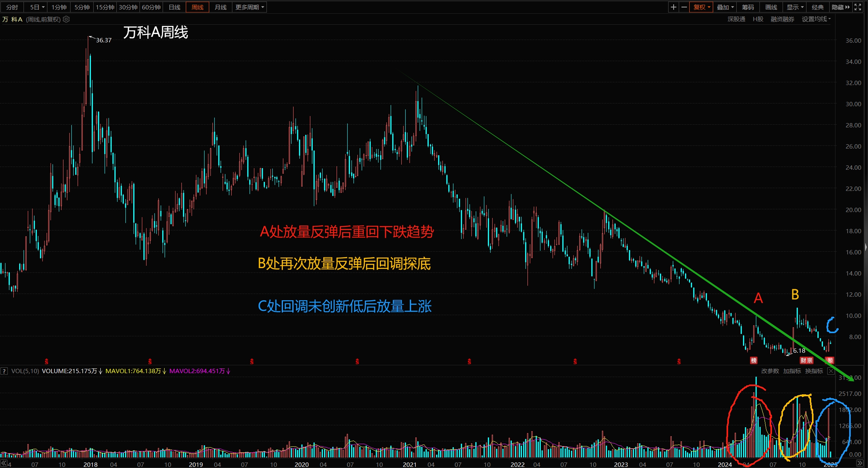
Task: Toggle the 筹码 chip distribution panel
Action: pos(748,7)
